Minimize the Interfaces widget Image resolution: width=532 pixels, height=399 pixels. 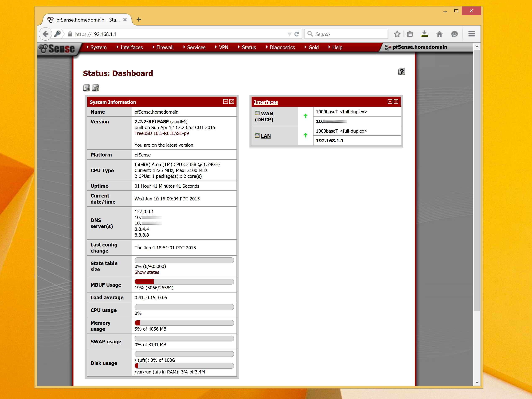pos(390,101)
